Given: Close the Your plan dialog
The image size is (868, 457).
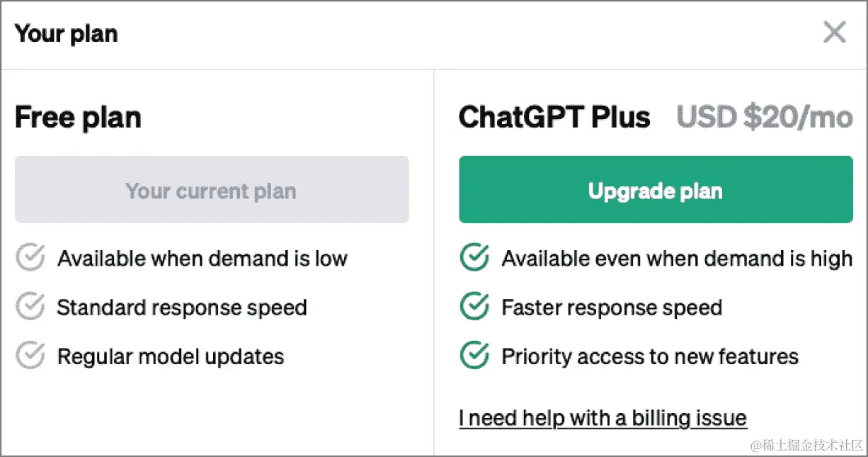Looking at the screenshot, I should [x=835, y=32].
